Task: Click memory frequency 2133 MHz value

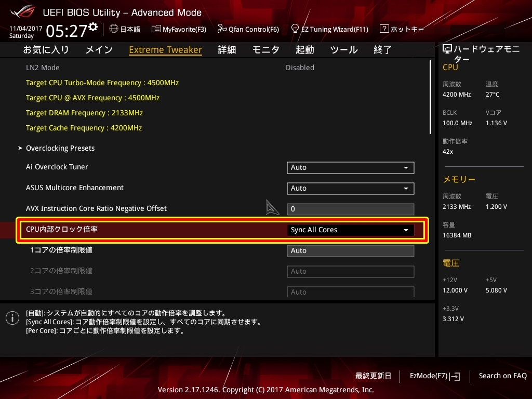Action: tap(457, 207)
